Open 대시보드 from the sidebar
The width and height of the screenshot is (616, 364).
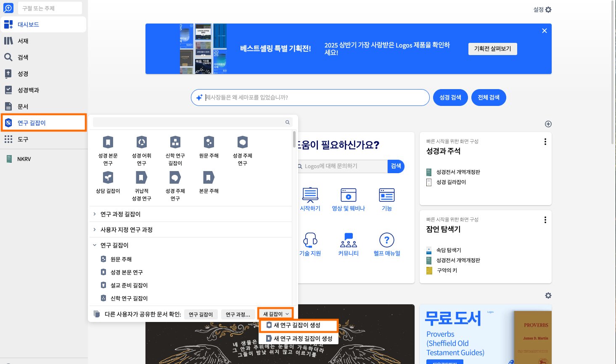(x=44, y=24)
